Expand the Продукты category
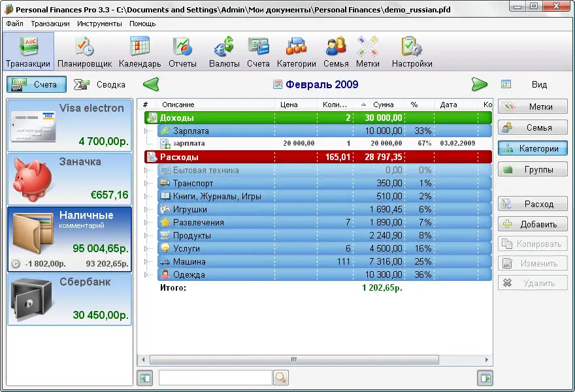 click(x=146, y=235)
